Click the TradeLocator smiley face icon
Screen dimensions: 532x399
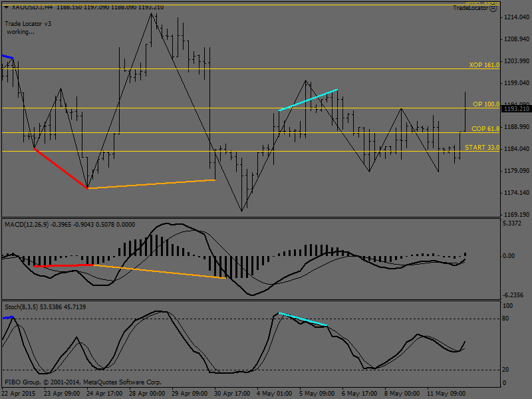(493, 8)
